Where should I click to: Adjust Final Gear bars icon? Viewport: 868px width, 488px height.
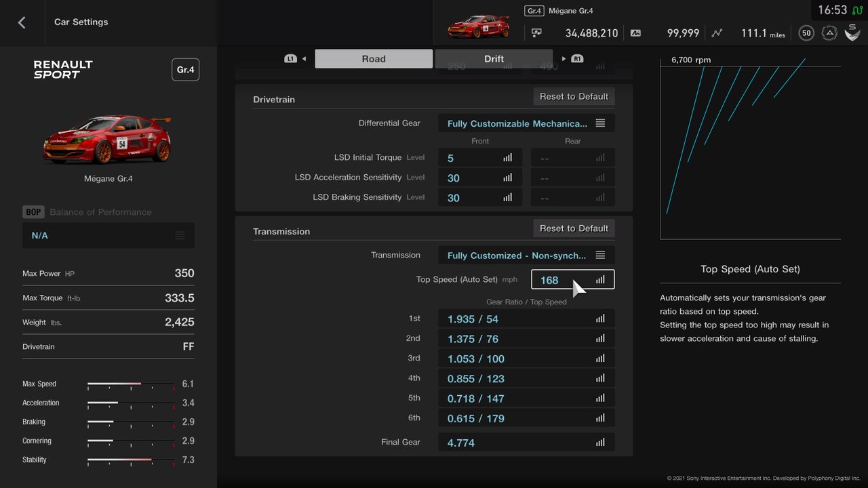coord(600,443)
